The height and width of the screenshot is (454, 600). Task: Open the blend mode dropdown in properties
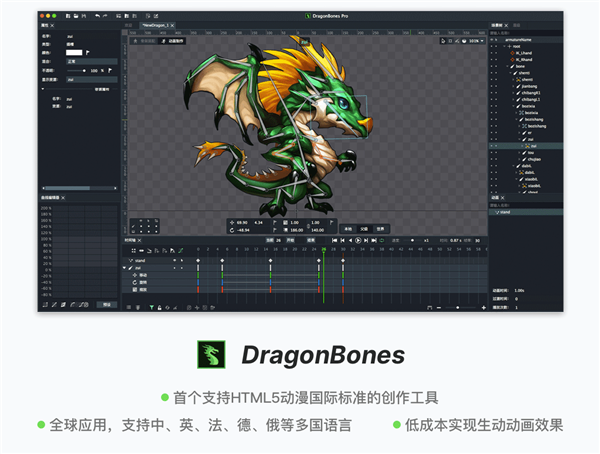click(x=92, y=61)
